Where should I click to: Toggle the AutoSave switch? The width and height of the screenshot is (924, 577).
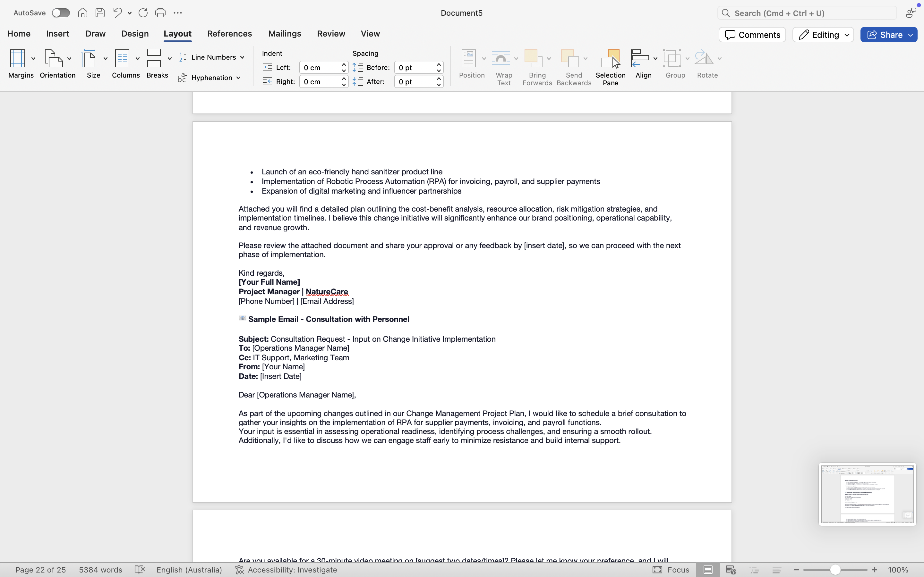61,13
